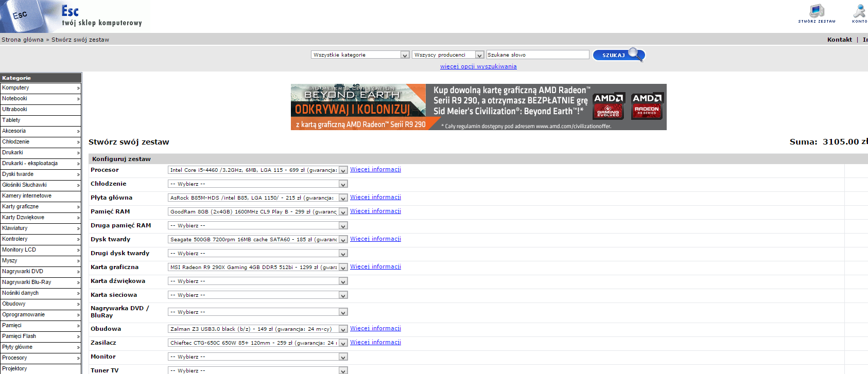Open Więcej informacji link for Procesor
This screenshot has height=374, width=868.
(375, 169)
